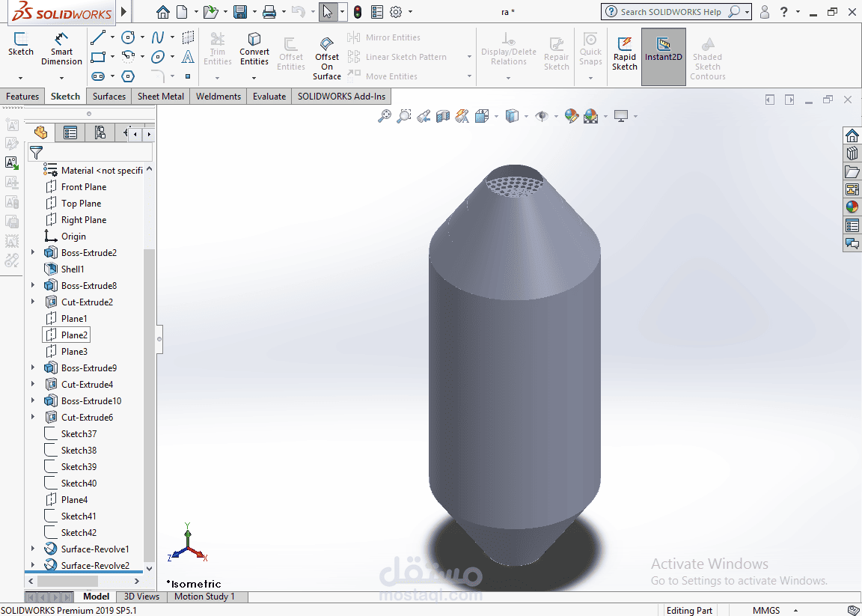Select the Line sketch tool
Viewport: 862px width, 616px height.
tap(99, 37)
